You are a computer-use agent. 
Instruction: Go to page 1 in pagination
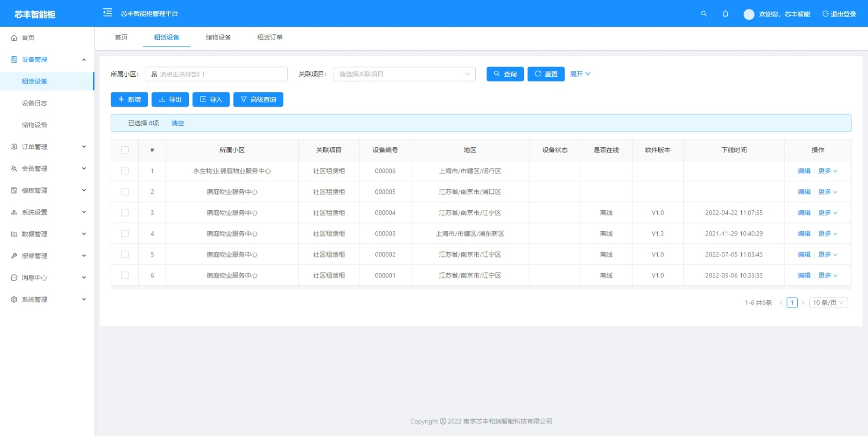tap(792, 302)
